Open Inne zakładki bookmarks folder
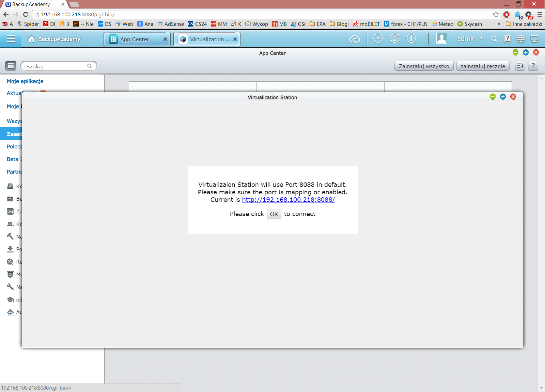Screen dimensions: 545x392 [524, 24]
